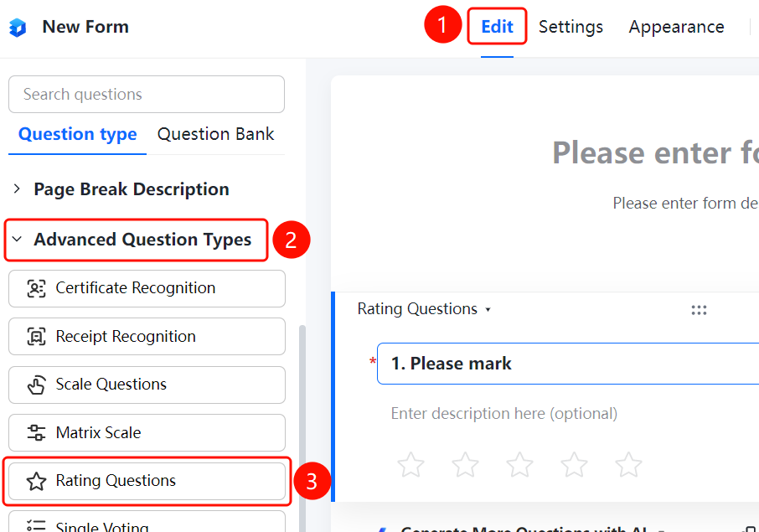Collapse the Advanced Question Types section
Screen dimensions: 759x532
pyautogui.click(x=132, y=240)
